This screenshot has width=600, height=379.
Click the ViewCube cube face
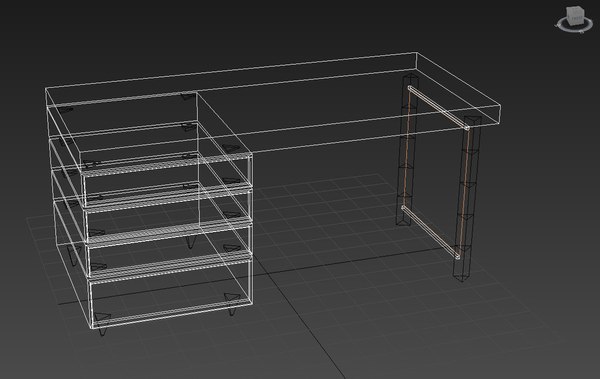575,15
